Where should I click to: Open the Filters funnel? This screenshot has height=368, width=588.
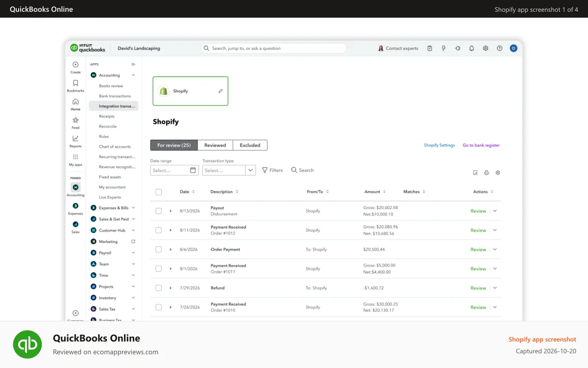tap(272, 170)
